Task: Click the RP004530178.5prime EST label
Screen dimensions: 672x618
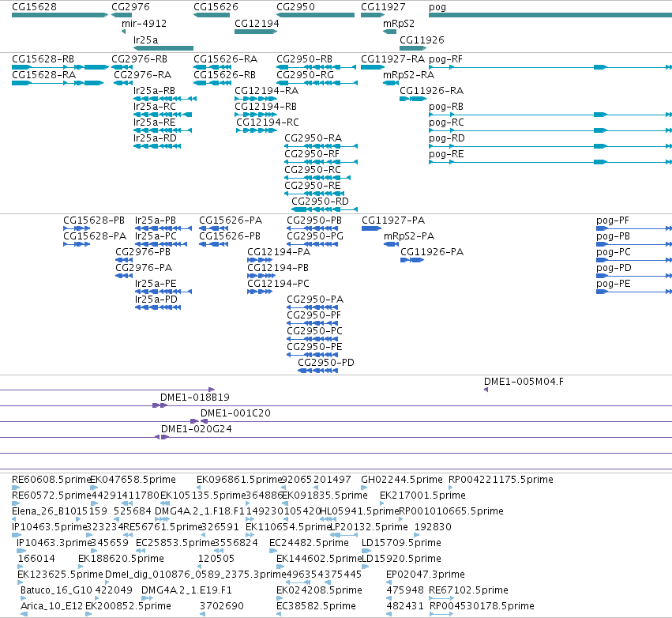Action: click(482, 606)
